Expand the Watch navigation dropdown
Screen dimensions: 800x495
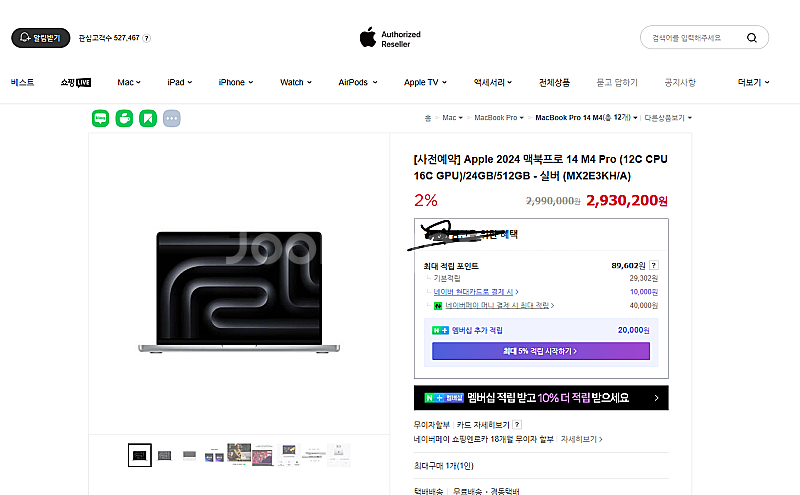coord(296,82)
